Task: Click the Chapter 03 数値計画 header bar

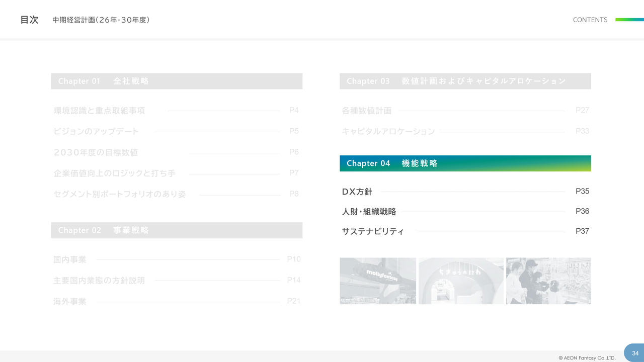Action: pos(465,81)
